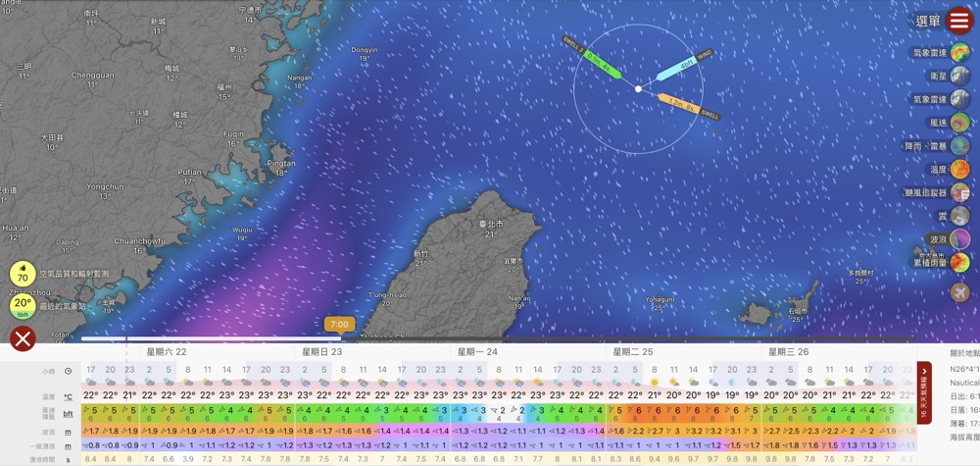Open the 選單 hamburger menu
This screenshot has height=466, width=980.
(958, 21)
